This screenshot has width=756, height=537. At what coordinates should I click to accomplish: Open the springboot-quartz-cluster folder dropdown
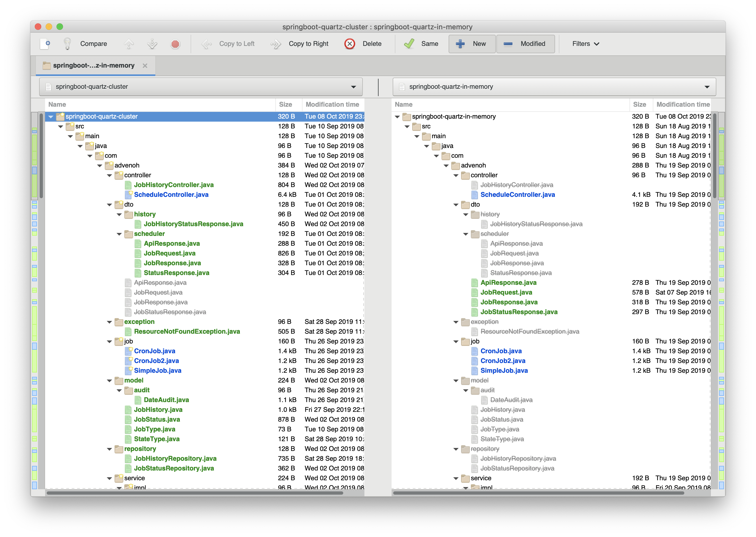click(x=353, y=87)
